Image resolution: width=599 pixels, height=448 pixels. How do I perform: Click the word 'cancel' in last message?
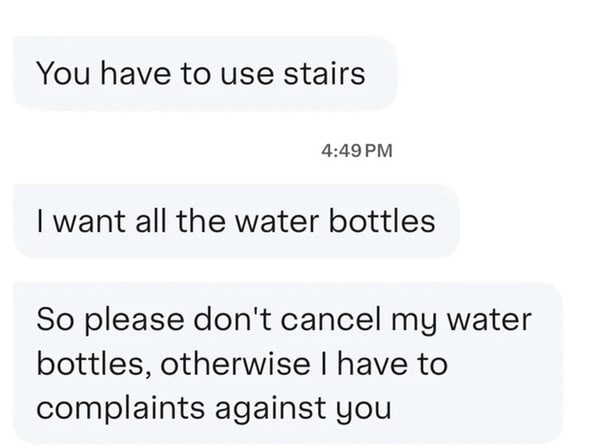tap(331, 319)
